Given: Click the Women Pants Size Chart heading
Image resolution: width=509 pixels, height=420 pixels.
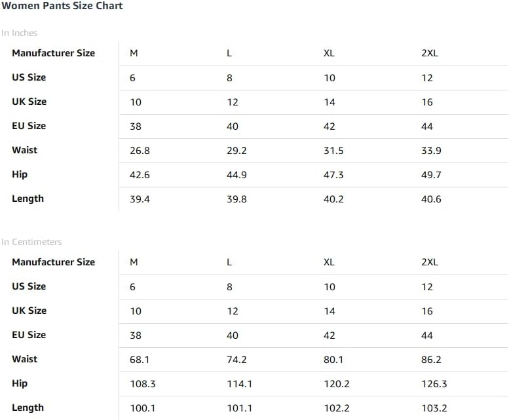Looking at the screenshot, I should pyautogui.click(x=62, y=6).
